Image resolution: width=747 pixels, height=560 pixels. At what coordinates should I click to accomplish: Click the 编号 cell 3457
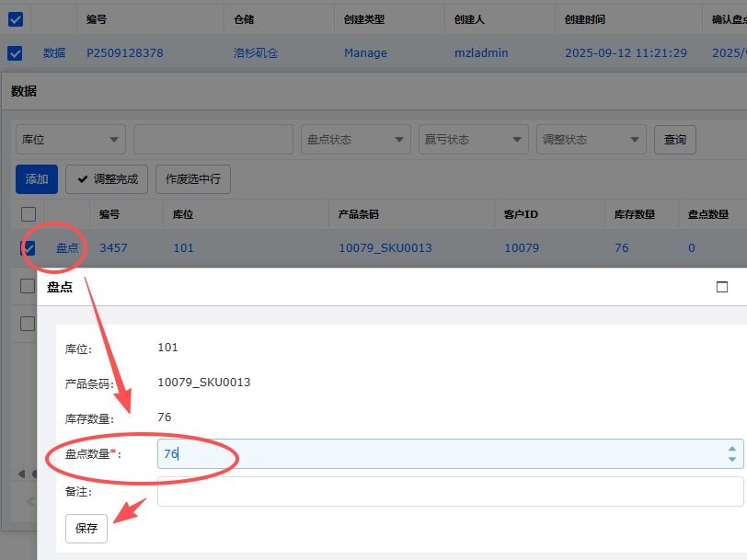tap(113, 247)
